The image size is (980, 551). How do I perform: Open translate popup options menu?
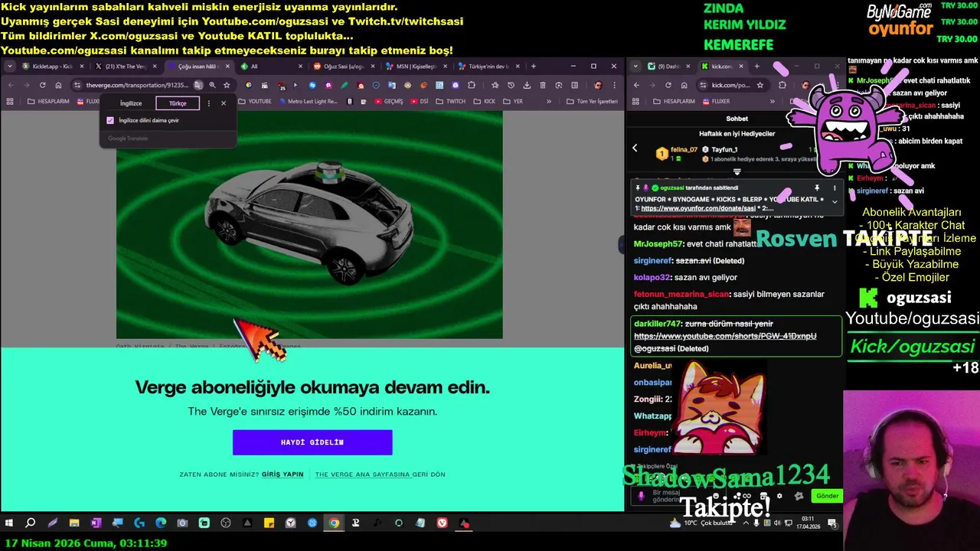click(x=209, y=103)
